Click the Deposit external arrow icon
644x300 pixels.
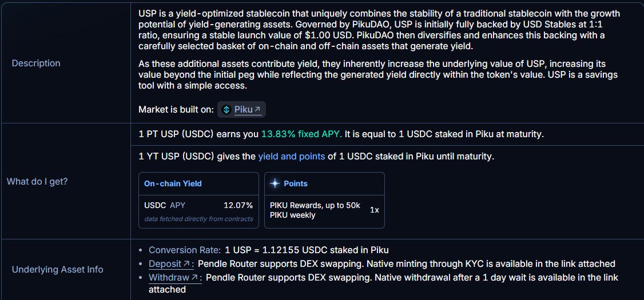[186, 263]
